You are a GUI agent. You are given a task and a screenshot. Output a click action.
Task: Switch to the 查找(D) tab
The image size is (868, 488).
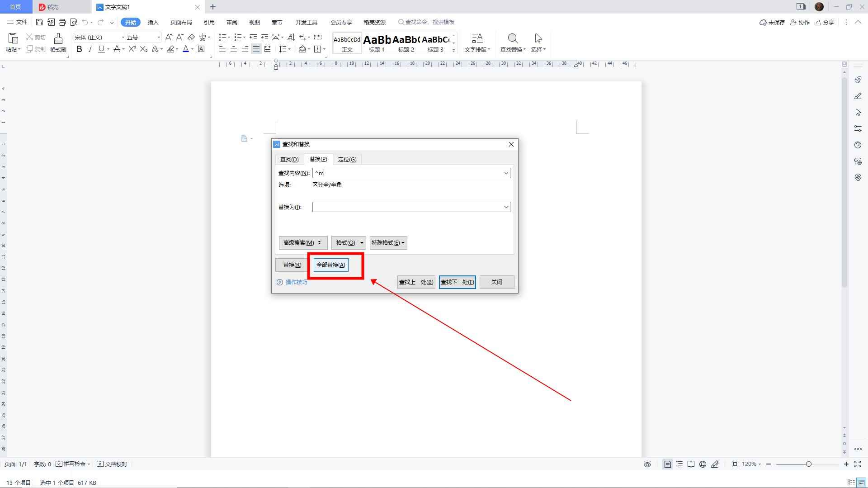click(x=289, y=159)
